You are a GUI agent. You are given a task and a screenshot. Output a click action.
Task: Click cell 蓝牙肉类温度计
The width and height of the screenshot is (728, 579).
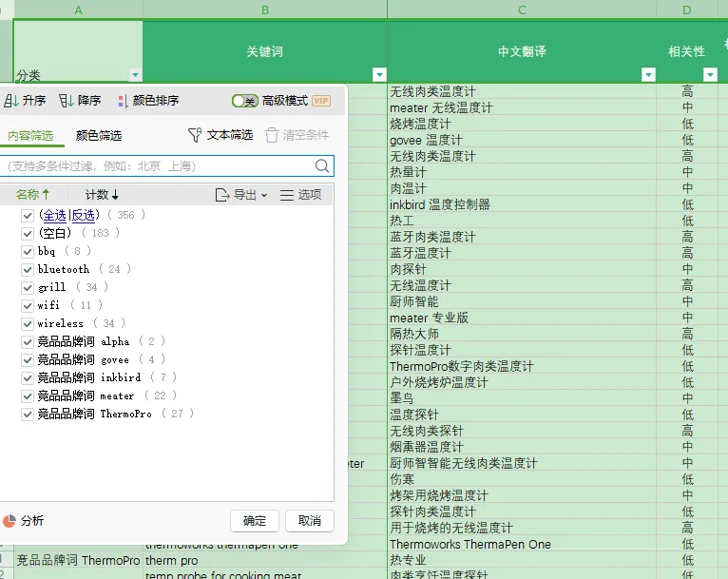[x=522, y=237]
